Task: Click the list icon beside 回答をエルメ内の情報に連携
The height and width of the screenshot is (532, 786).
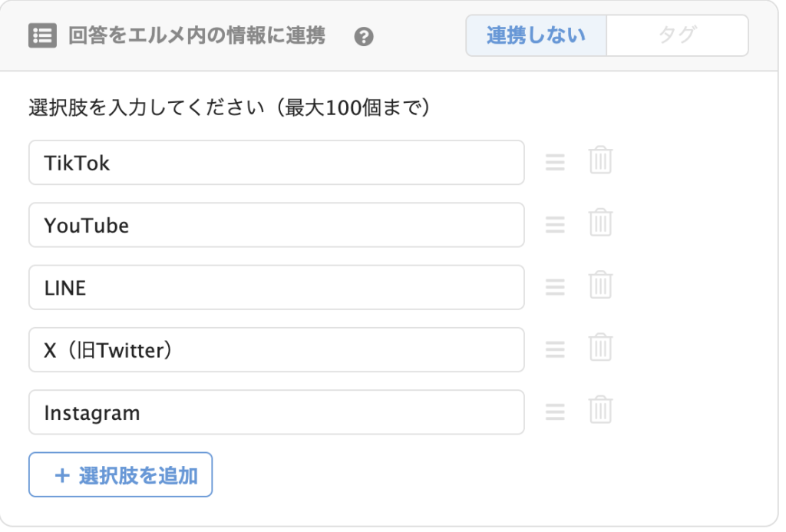Action: click(43, 35)
